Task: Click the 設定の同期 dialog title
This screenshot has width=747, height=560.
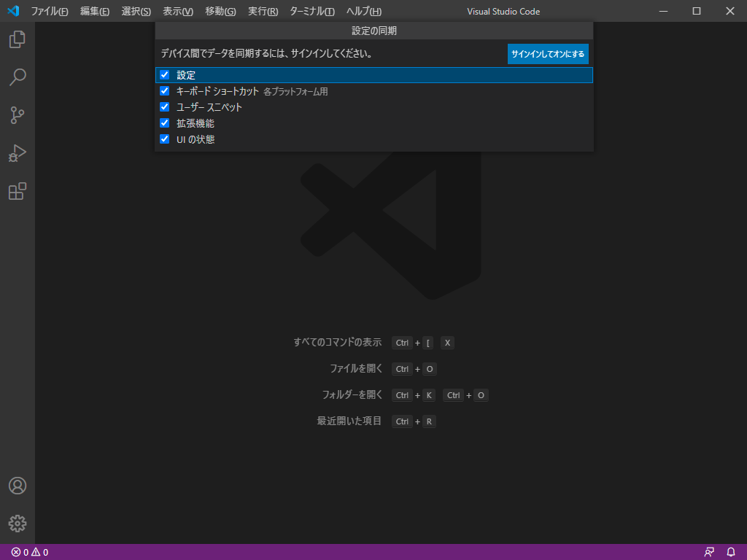Action: coord(374,31)
